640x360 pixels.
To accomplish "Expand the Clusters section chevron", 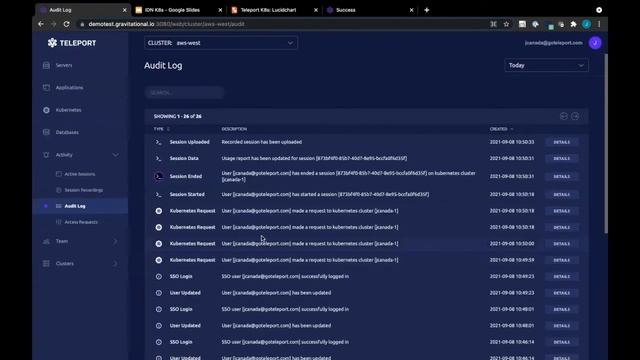I will (116, 264).
